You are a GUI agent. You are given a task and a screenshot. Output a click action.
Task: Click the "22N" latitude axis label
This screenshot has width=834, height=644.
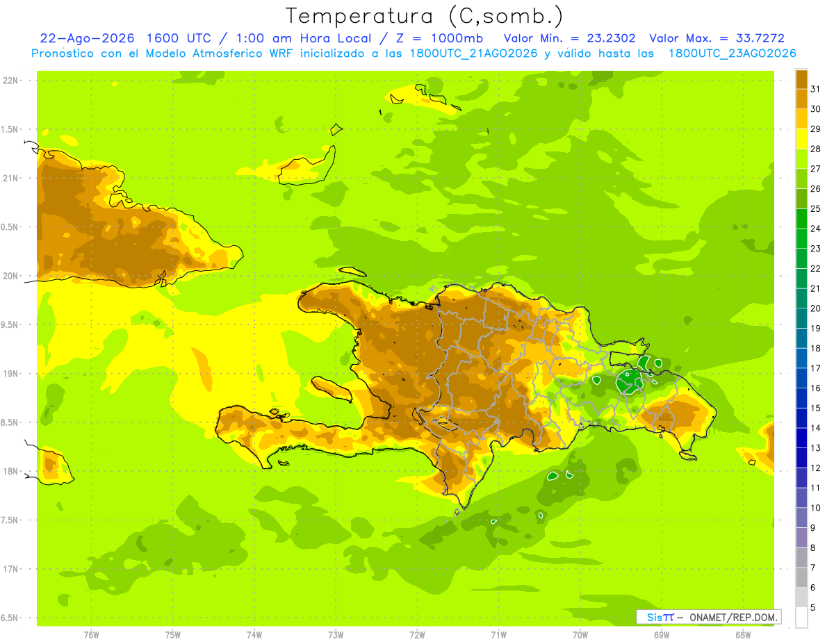[11, 81]
